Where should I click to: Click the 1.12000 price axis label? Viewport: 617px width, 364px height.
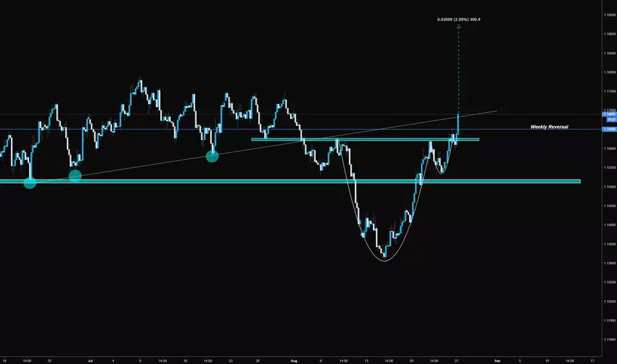pyautogui.click(x=610, y=301)
